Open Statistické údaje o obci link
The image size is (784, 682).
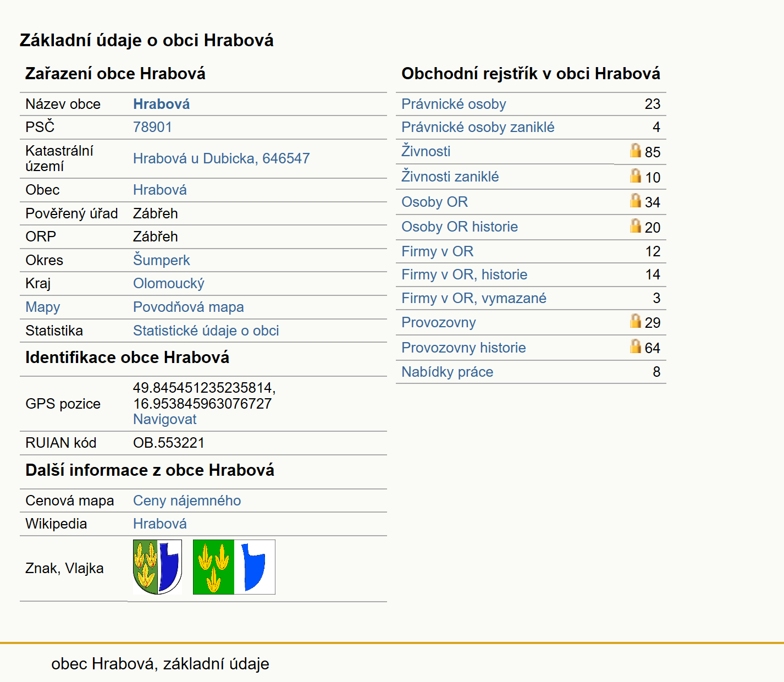[x=206, y=331]
